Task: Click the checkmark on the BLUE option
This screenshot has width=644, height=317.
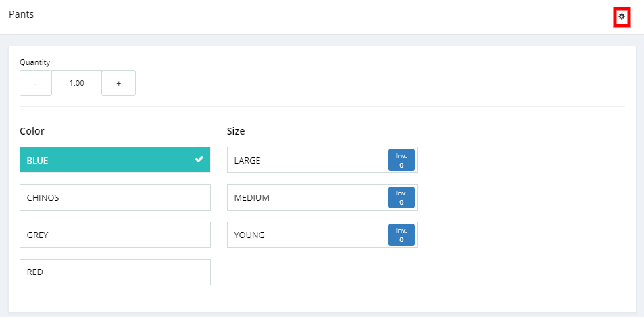Action: click(x=199, y=160)
